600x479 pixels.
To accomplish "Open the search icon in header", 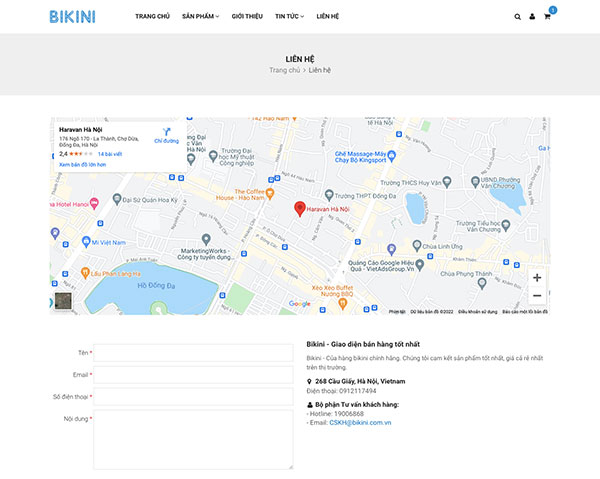I will click(517, 17).
